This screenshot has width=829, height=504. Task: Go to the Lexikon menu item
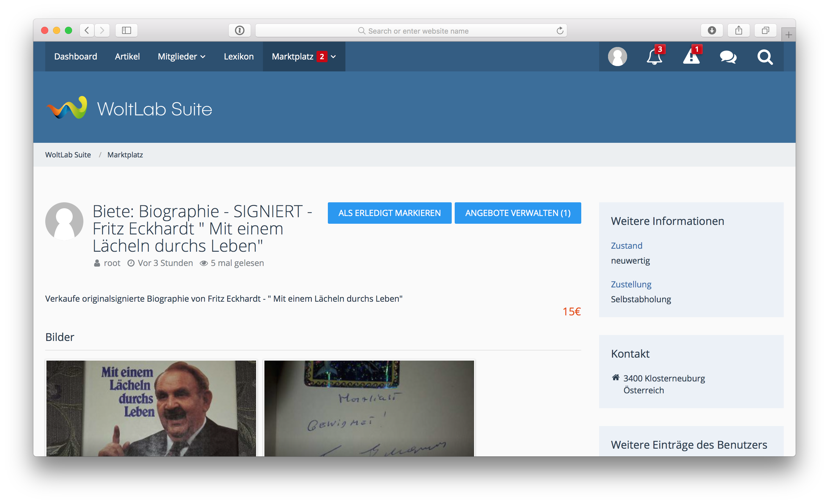[239, 57]
